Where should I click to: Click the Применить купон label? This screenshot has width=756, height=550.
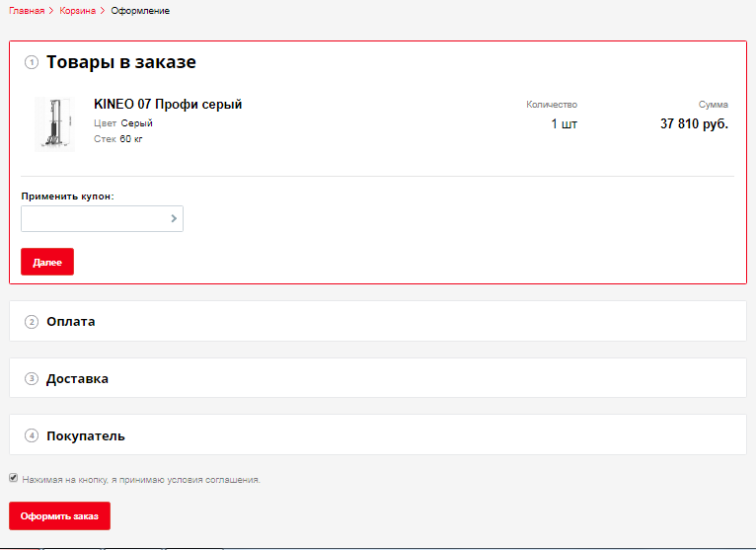click(67, 196)
